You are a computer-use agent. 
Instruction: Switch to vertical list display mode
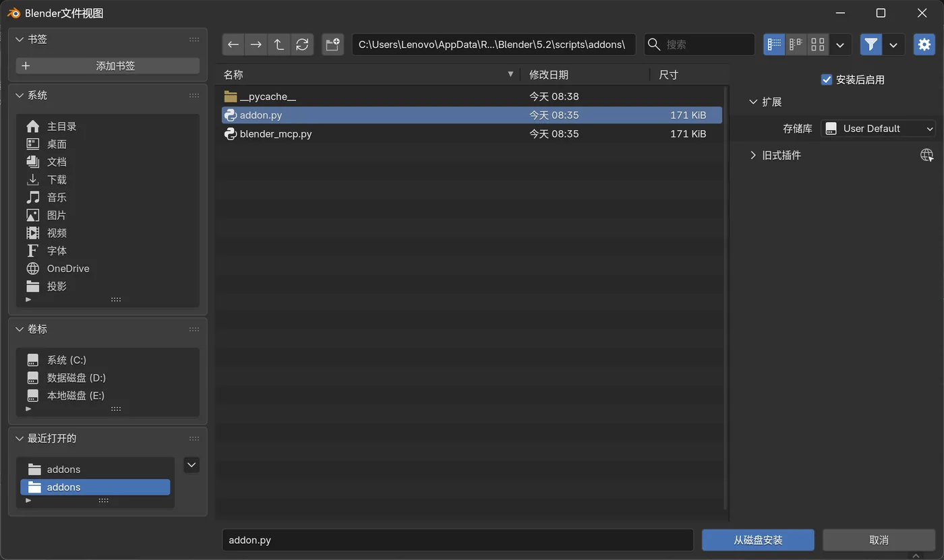[x=774, y=44]
